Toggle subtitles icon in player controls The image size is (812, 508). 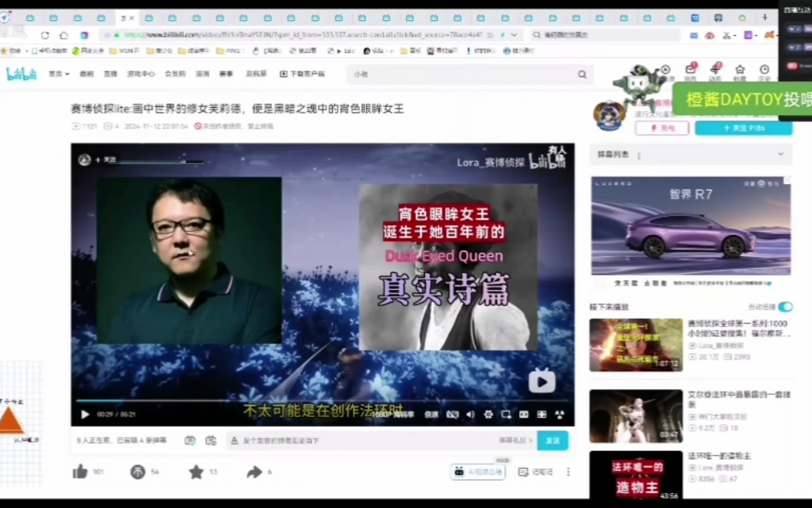[452, 415]
